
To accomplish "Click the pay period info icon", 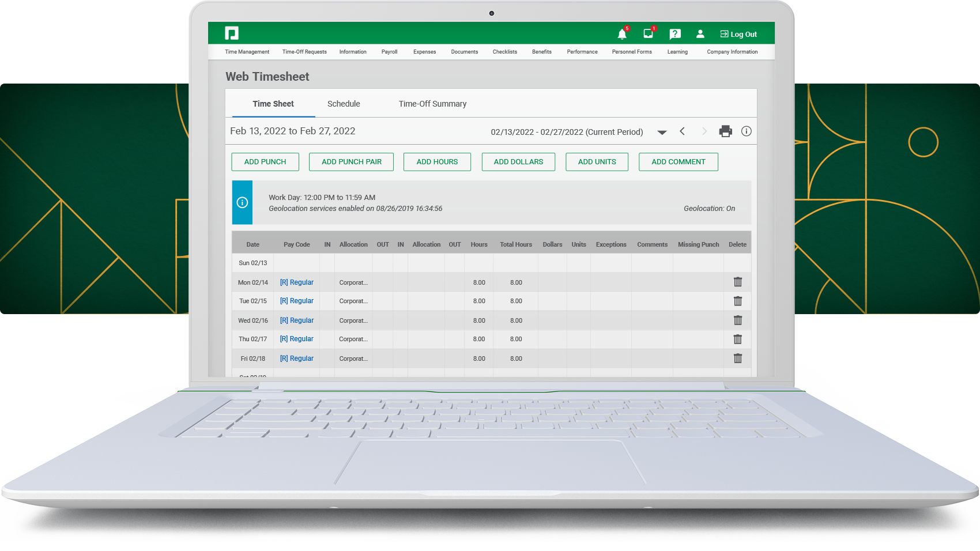I will pyautogui.click(x=746, y=131).
